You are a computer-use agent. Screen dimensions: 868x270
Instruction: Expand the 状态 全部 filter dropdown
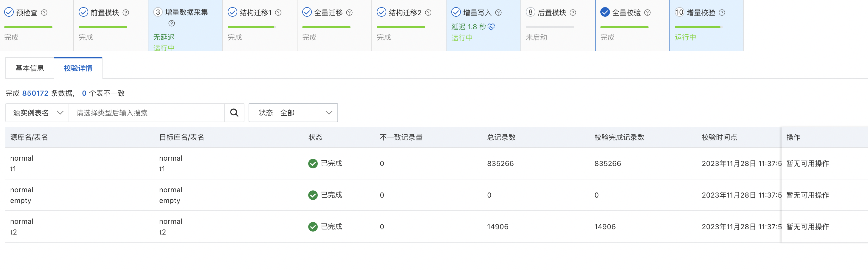click(x=293, y=113)
